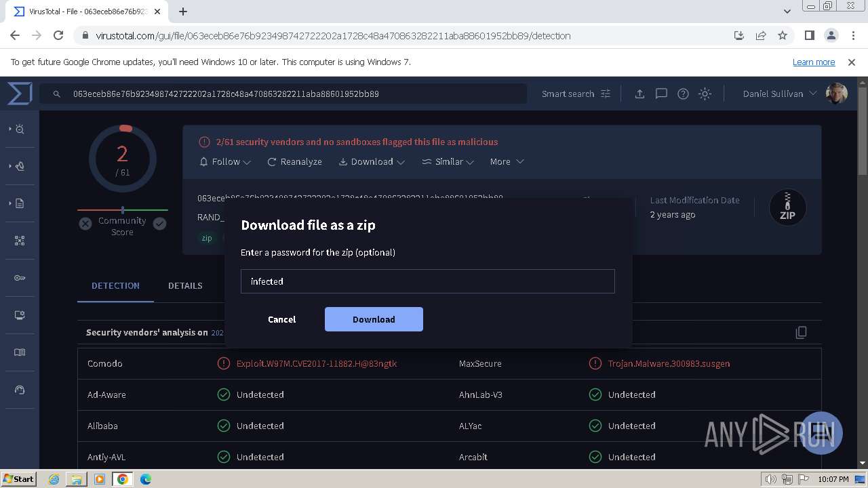This screenshot has height=488, width=868.
Task: Toggle the light/dark theme sun icon
Action: tap(705, 94)
